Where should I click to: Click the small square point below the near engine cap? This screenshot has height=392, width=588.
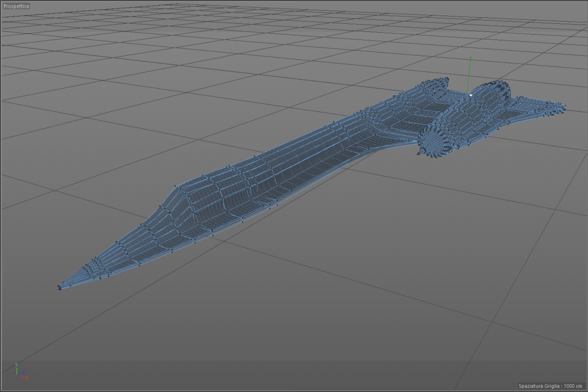418,154
